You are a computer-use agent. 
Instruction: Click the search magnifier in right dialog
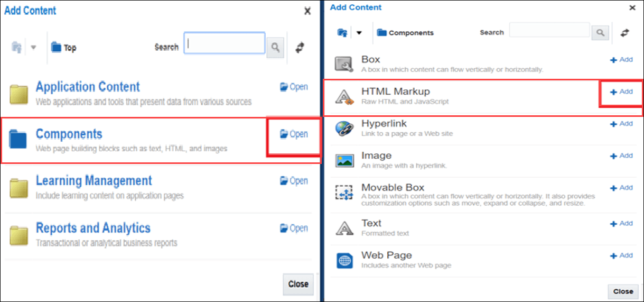[x=600, y=33]
